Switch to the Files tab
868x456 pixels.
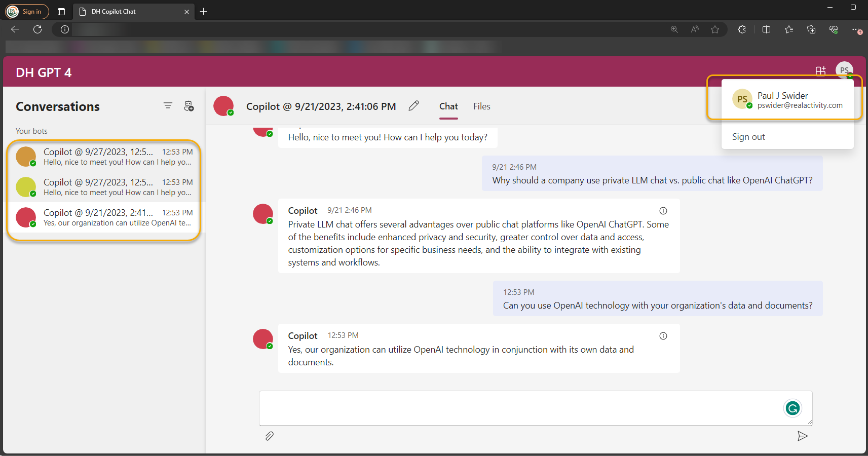pos(482,106)
